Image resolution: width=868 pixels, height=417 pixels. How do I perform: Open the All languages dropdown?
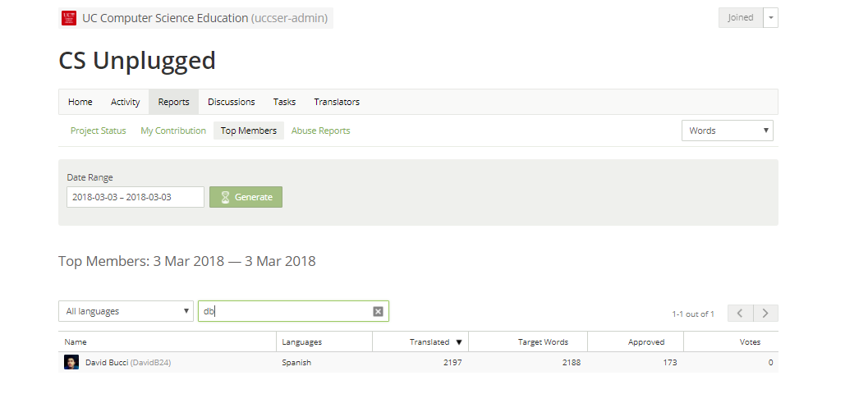pos(126,311)
